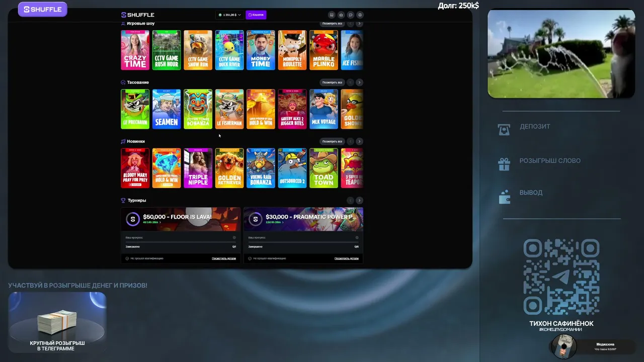Open the Hold & Win diamond slot in Новинки

(167, 168)
